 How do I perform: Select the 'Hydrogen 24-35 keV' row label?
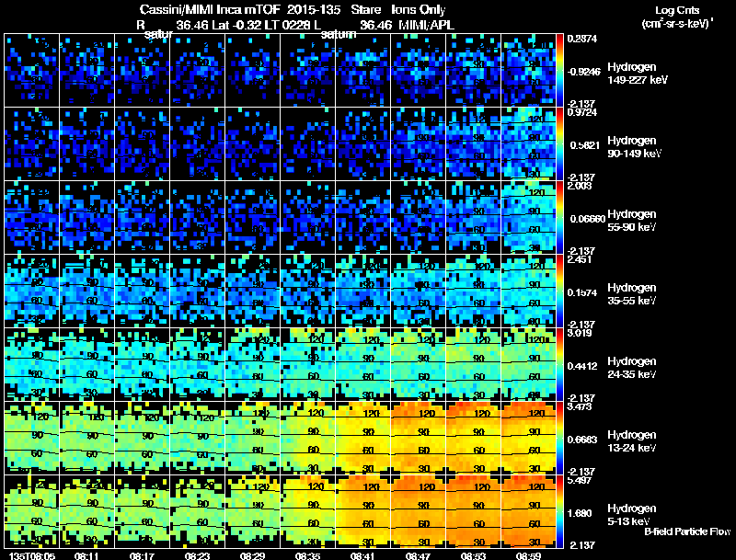632,368
